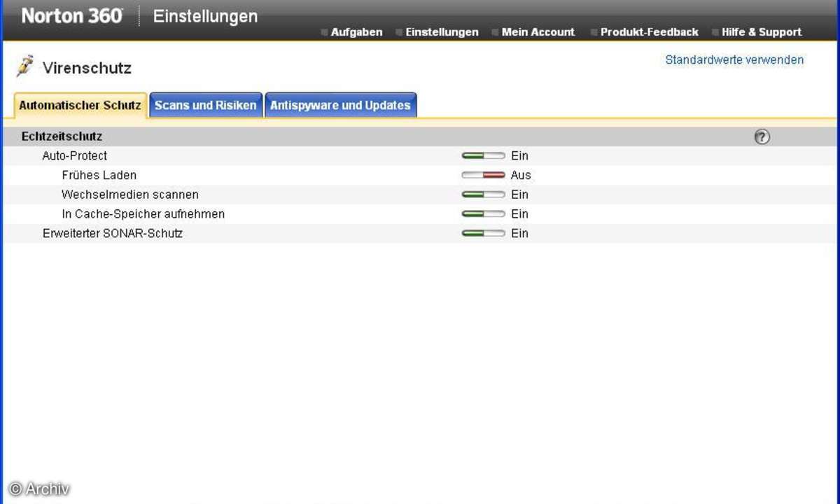Toggle the Wechselmedien scannen switch

pos(483,195)
